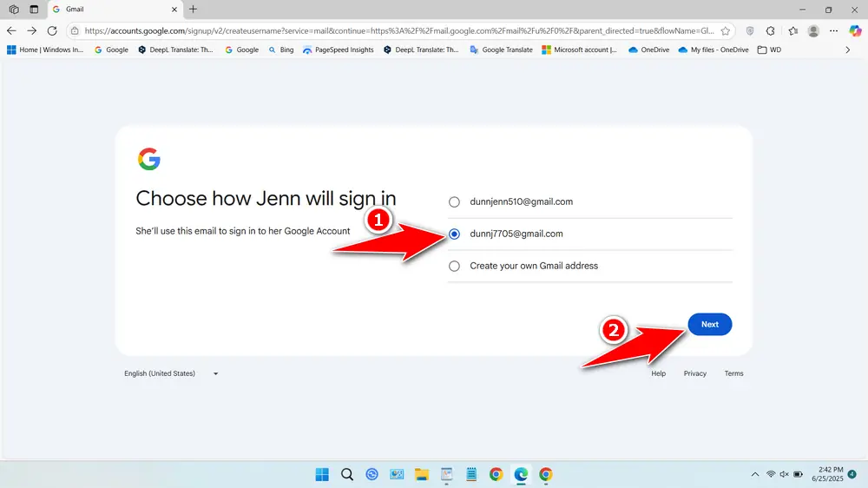This screenshot has width=868, height=488.
Task: Open the browser shield icon
Action: (x=750, y=31)
